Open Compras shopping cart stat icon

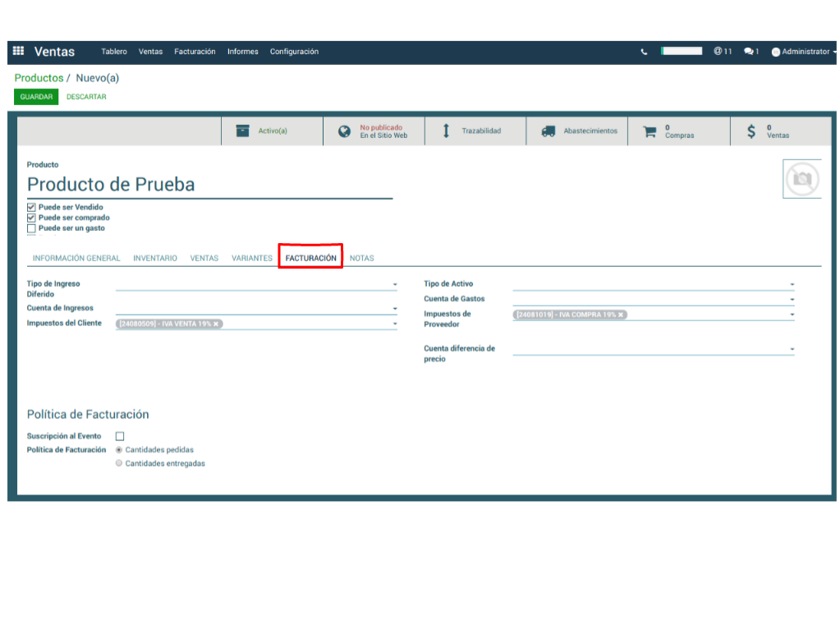tap(650, 131)
